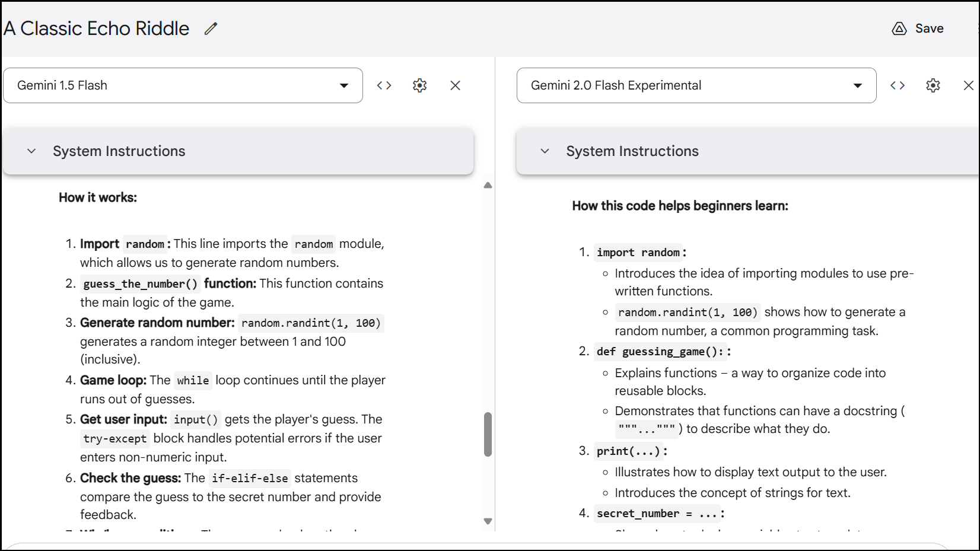Show code for the Gemini 1.5 Flash panel

pos(384,85)
